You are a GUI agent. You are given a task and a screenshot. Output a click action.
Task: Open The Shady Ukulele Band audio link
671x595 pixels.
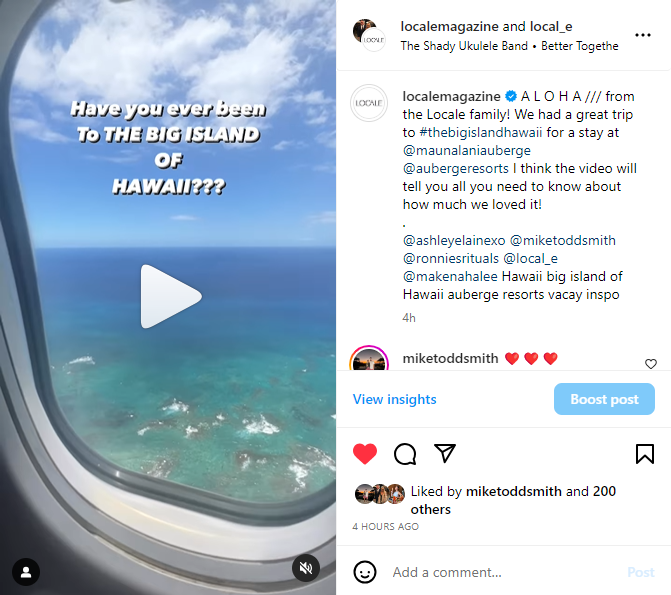click(464, 46)
